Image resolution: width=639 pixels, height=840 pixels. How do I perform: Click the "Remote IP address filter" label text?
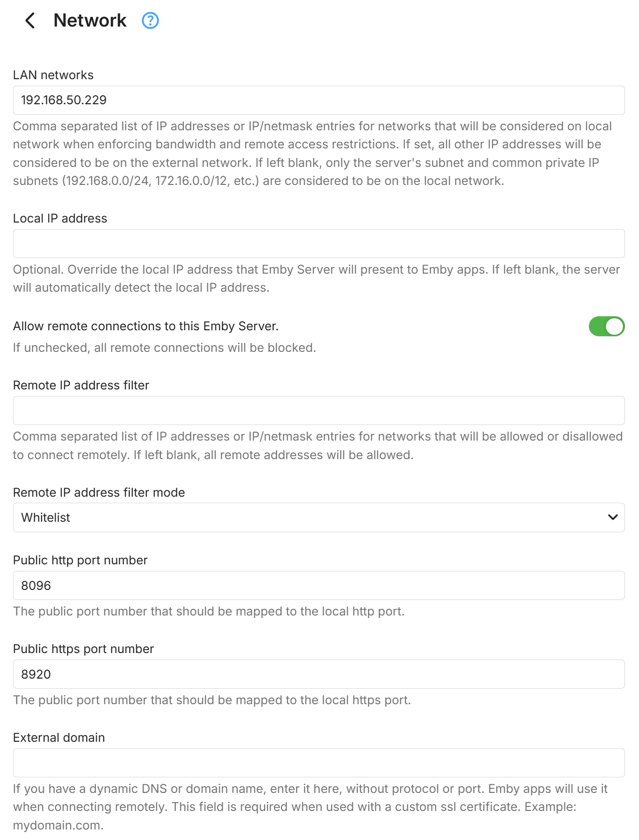click(81, 385)
